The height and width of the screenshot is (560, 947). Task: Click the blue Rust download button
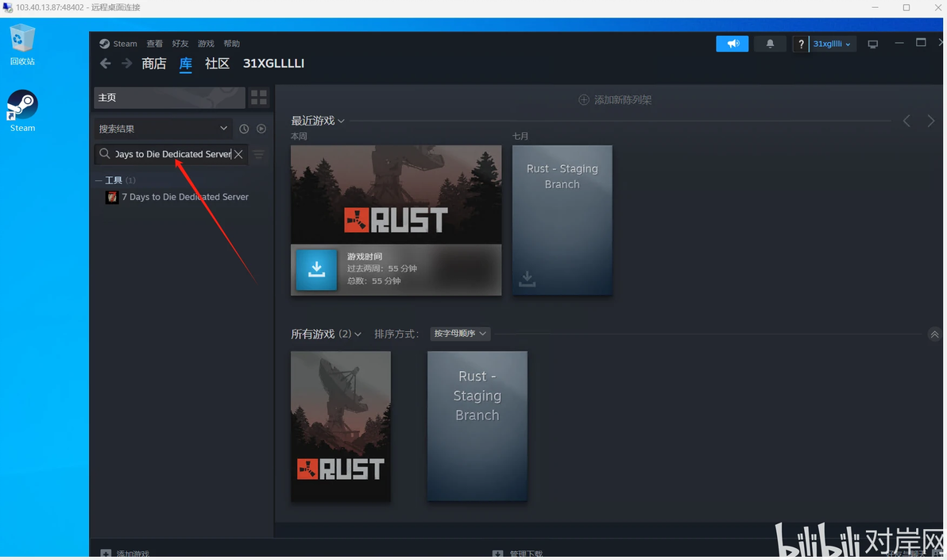point(316,269)
